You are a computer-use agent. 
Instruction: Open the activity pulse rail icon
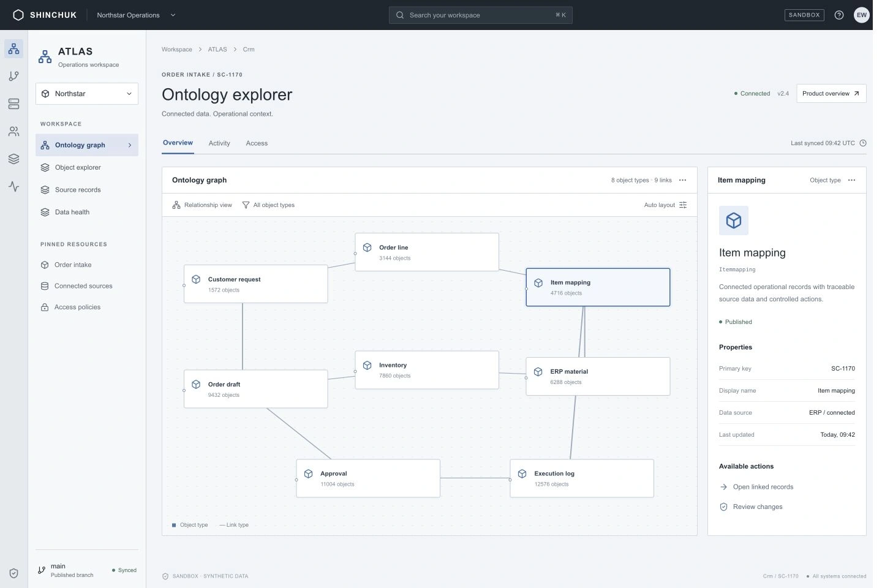(x=14, y=186)
